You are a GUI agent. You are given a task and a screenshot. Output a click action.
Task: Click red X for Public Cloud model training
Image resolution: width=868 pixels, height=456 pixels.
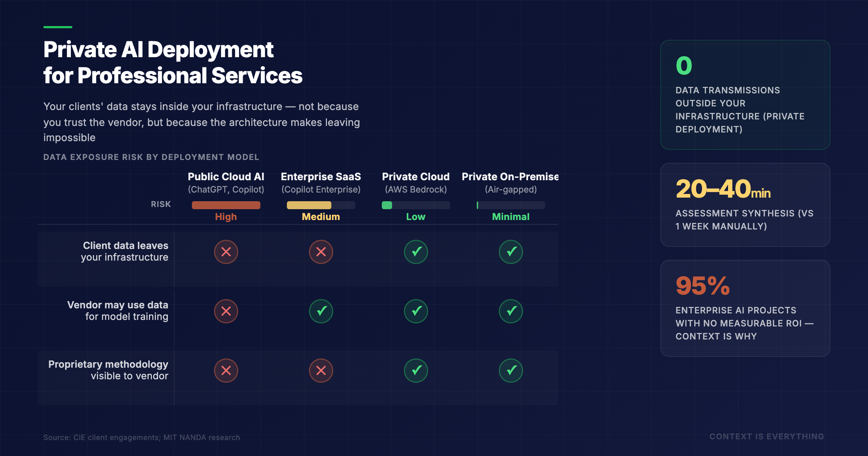pyautogui.click(x=226, y=311)
